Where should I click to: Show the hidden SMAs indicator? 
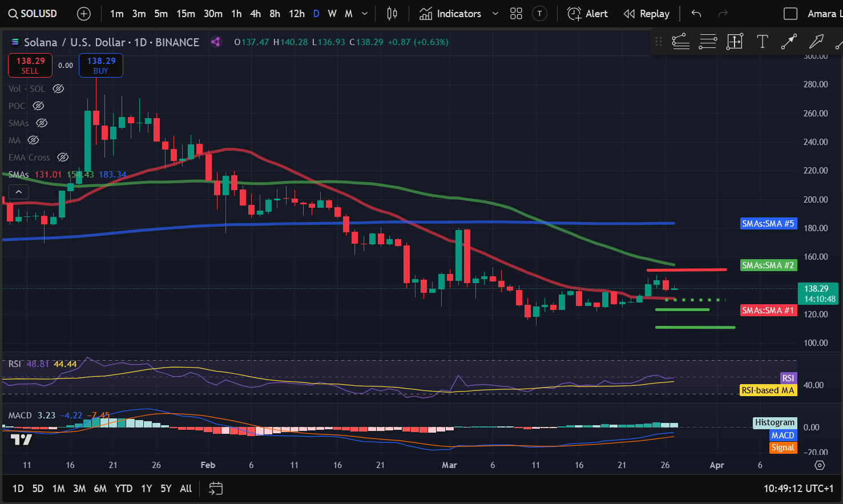click(x=42, y=123)
